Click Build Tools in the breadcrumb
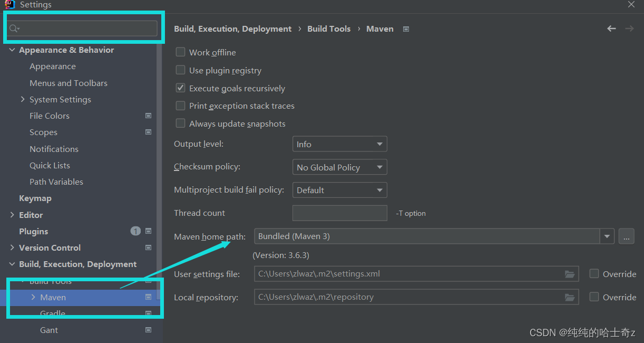The image size is (644, 343). [x=329, y=29]
